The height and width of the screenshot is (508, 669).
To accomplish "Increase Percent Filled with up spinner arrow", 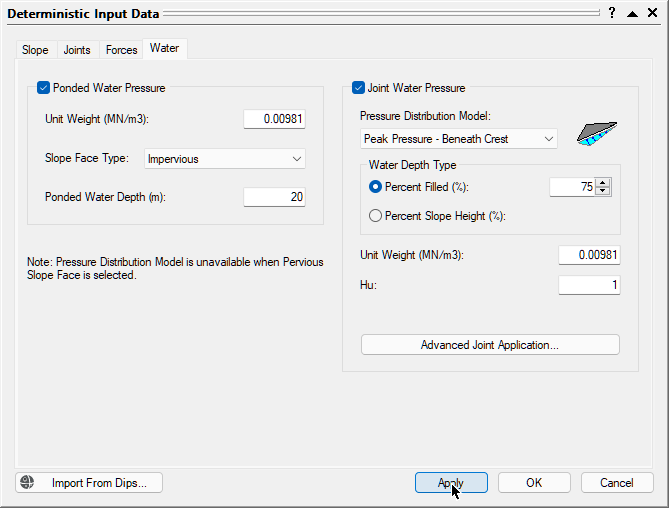I will (x=602, y=183).
